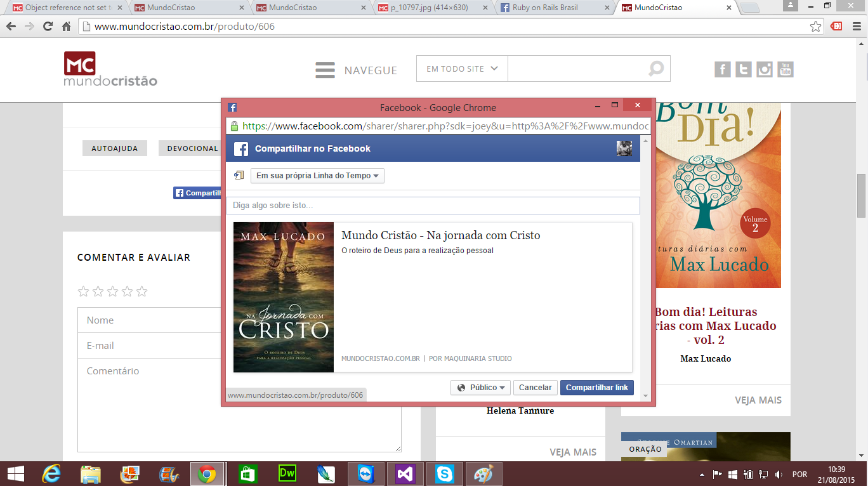The image size is (868, 486).
Task: Switch to p_10797.jpg tab
Action: (433, 8)
